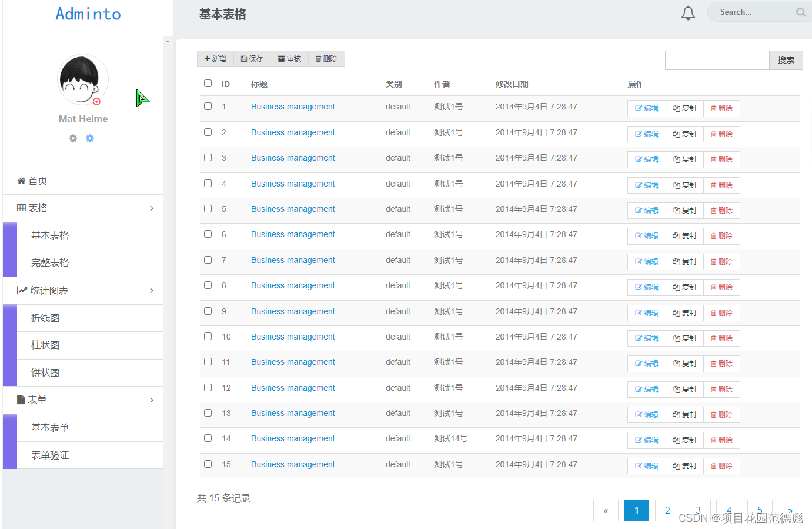
Task: Click the 修改日期 column header
Action: [x=512, y=84]
